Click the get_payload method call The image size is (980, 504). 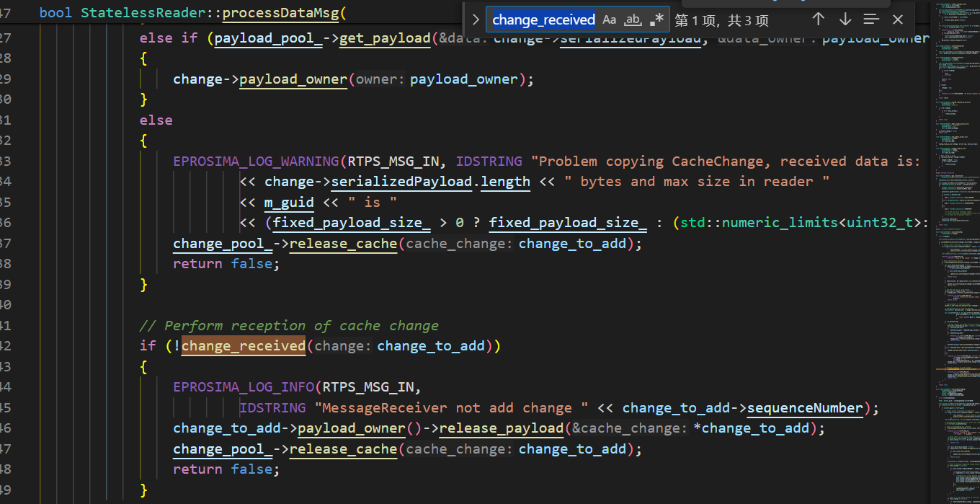tap(384, 38)
